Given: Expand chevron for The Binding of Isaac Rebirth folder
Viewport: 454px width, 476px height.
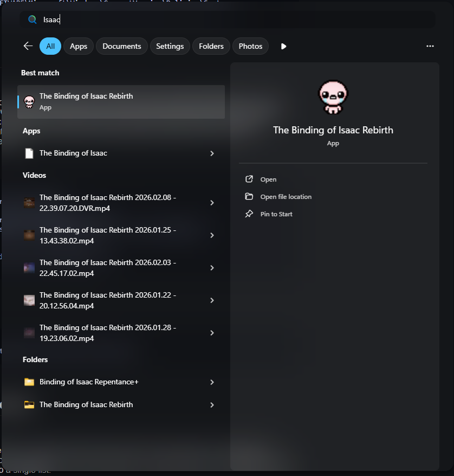Looking at the screenshot, I should (212, 405).
